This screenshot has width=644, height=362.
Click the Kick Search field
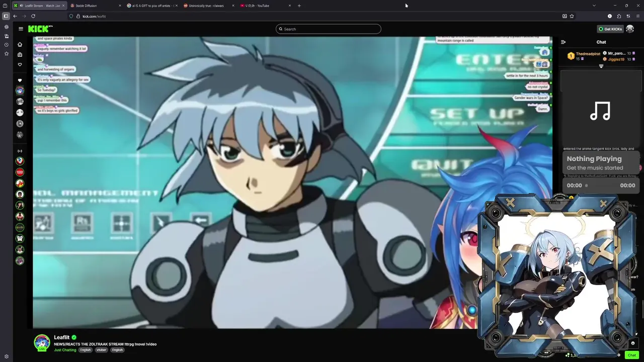click(x=328, y=29)
